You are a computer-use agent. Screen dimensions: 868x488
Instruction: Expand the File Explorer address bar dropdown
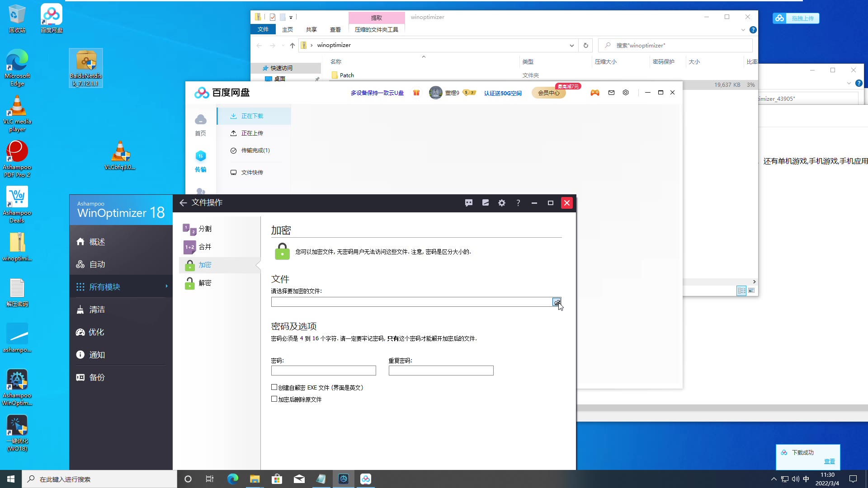(571, 45)
